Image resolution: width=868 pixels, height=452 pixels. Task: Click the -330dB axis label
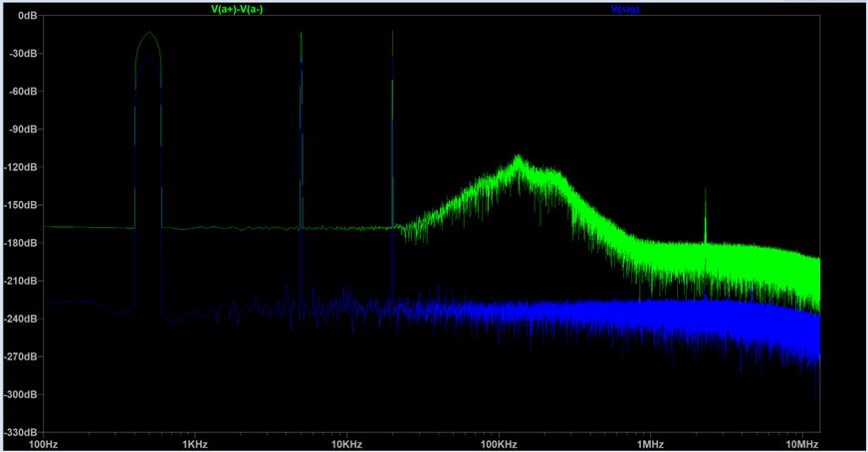pos(21,433)
